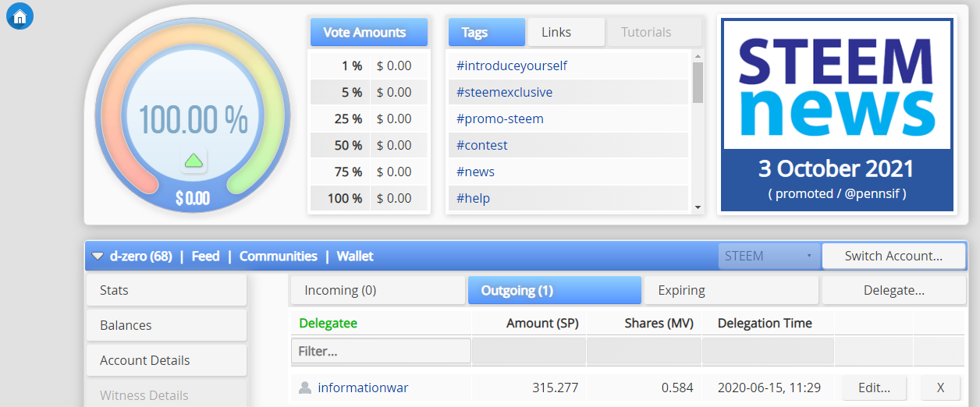Switch to the Tags tab
The width and height of the screenshot is (980, 407).
[x=487, y=32]
